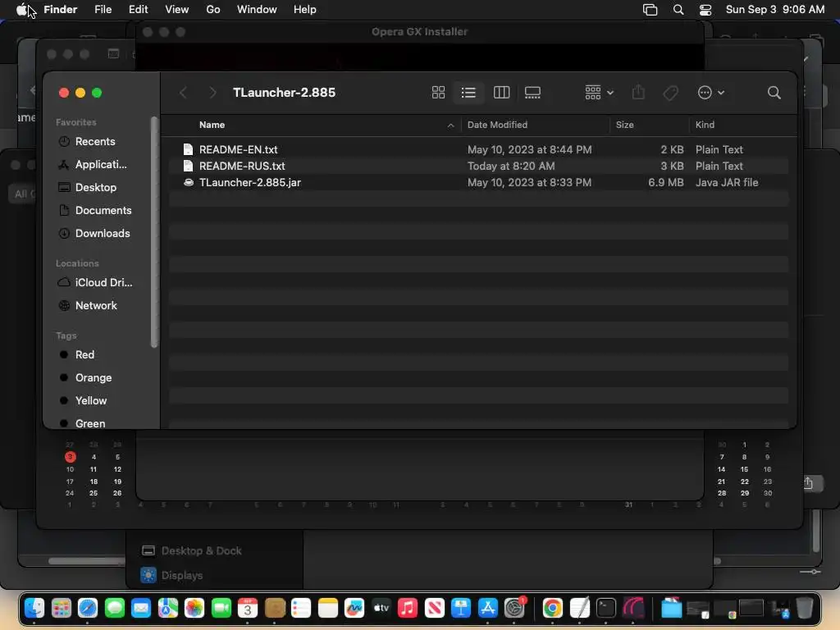Sort by Kind column header
The width and height of the screenshot is (840, 630).
tap(705, 125)
